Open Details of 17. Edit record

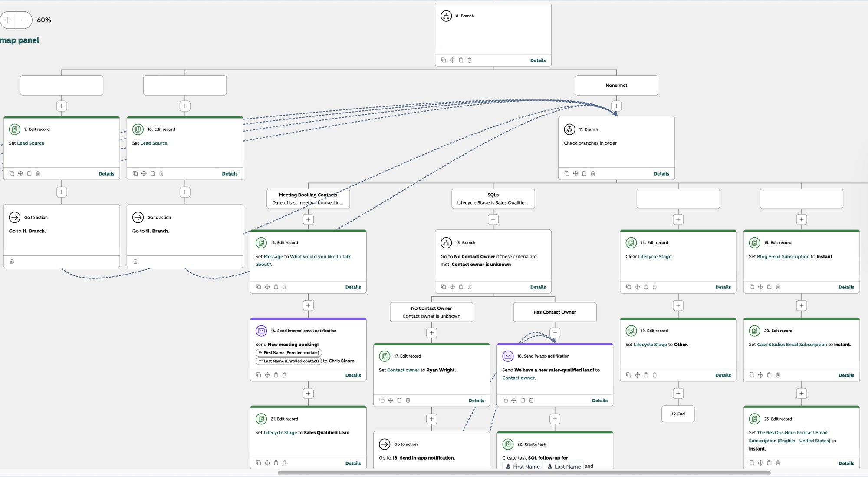coord(477,401)
